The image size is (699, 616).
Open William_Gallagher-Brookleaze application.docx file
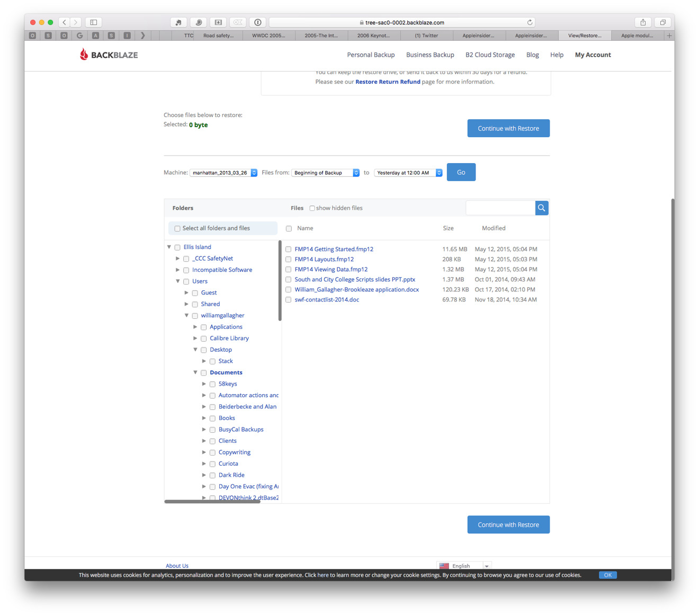(356, 290)
